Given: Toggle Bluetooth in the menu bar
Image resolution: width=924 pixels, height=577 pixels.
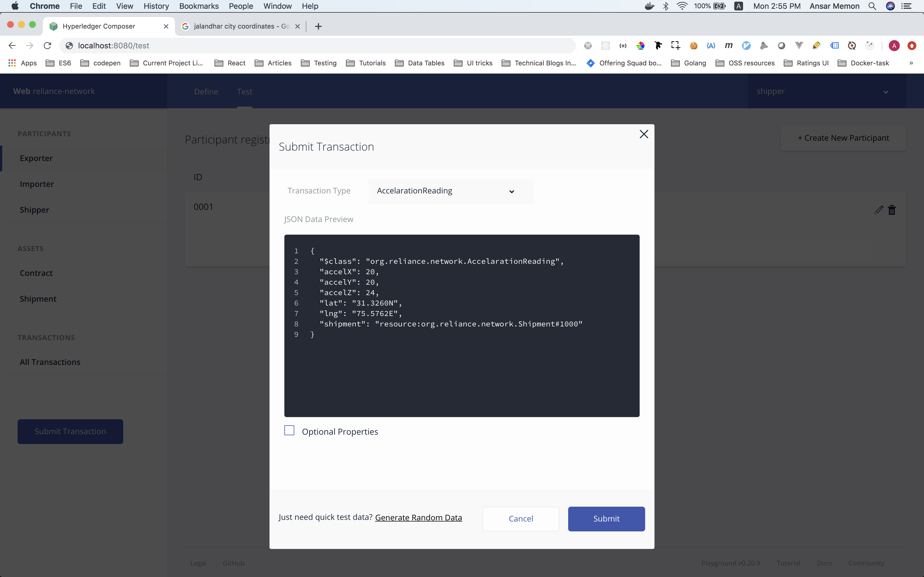Looking at the screenshot, I should [666, 6].
